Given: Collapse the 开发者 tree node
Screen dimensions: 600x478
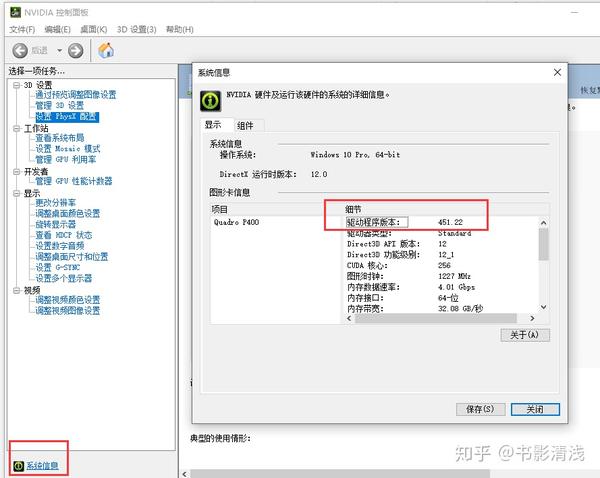Looking at the screenshot, I should (x=16, y=171).
